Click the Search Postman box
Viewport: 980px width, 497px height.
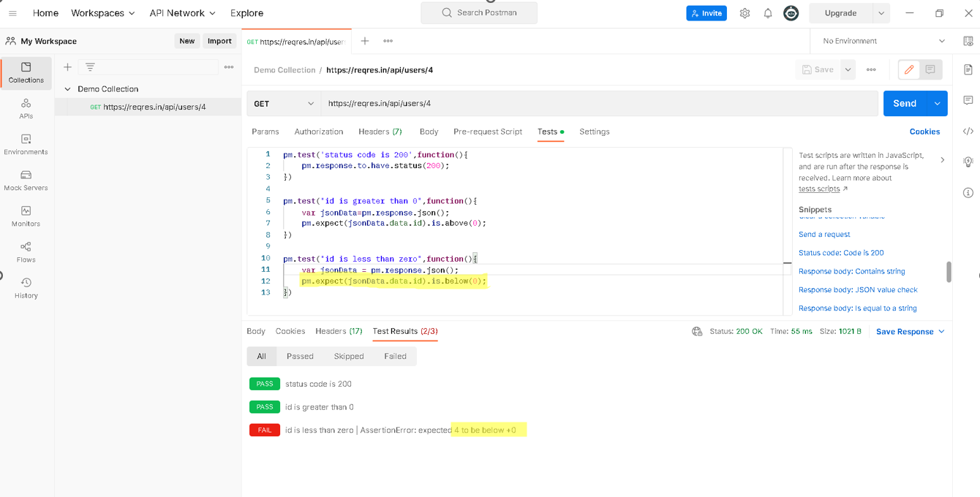[479, 13]
